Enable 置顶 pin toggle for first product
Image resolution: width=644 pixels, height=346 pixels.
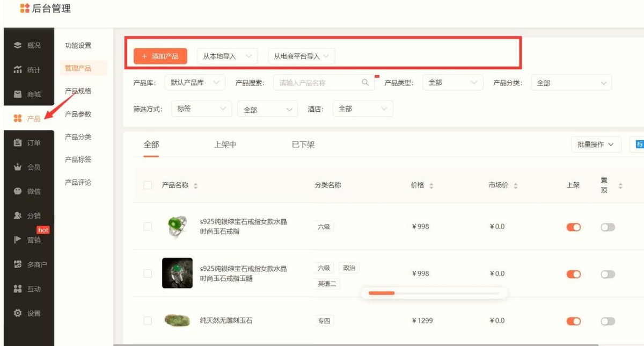click(609, 227)
